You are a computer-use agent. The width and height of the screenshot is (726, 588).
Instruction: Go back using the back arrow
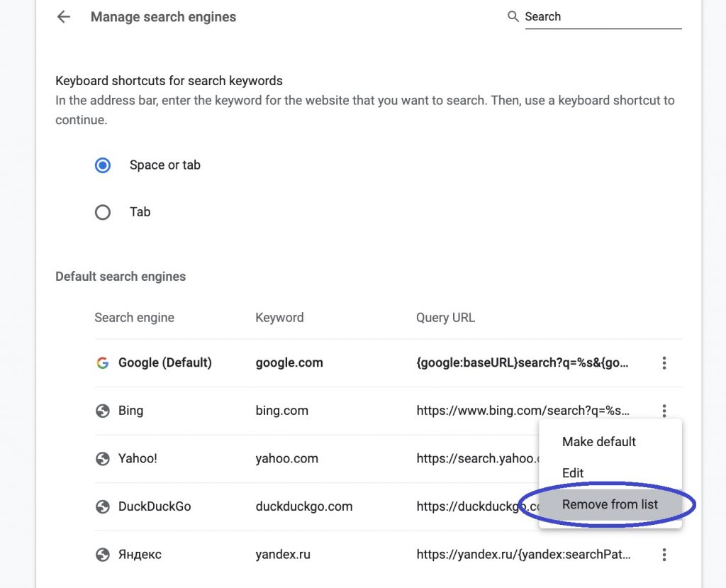63,17
